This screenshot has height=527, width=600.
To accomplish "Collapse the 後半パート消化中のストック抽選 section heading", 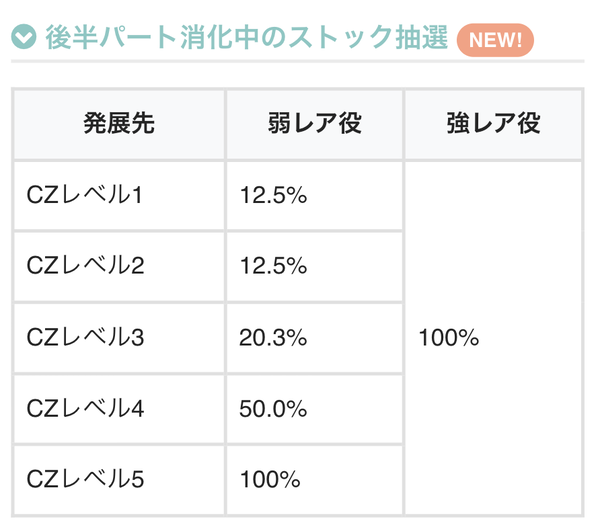I will [246, 37].
